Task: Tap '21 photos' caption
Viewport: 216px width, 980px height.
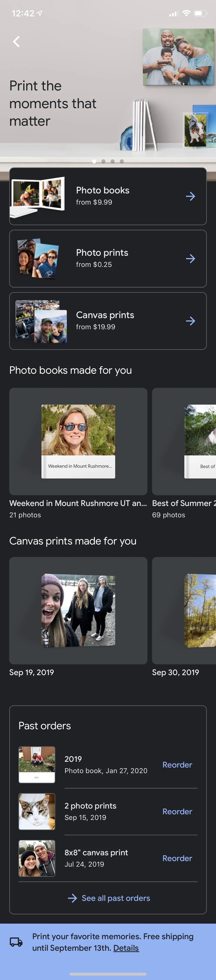Action: [25, 515]
